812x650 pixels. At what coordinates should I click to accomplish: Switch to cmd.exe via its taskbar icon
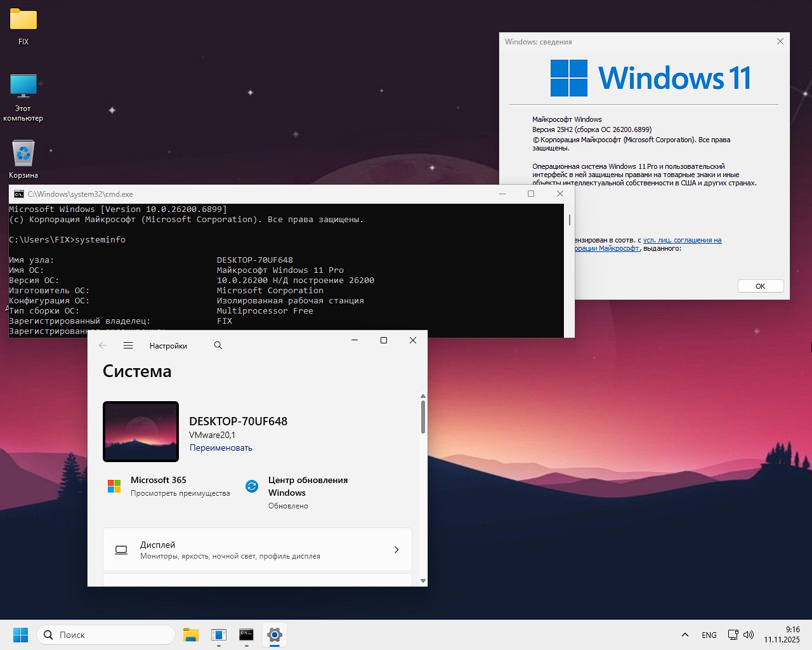[246, 634]
